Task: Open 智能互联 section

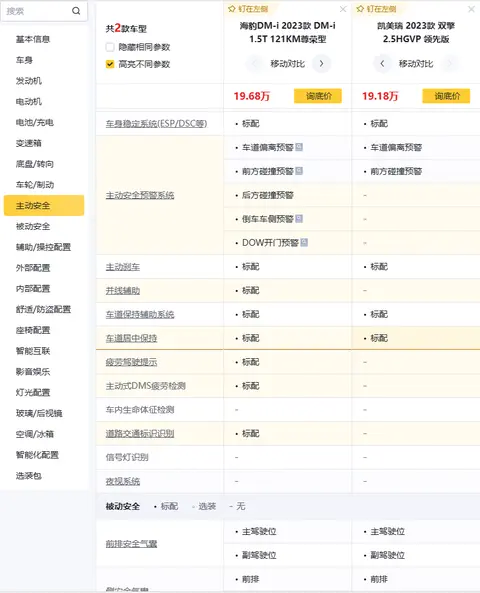Action: (33, 351)
